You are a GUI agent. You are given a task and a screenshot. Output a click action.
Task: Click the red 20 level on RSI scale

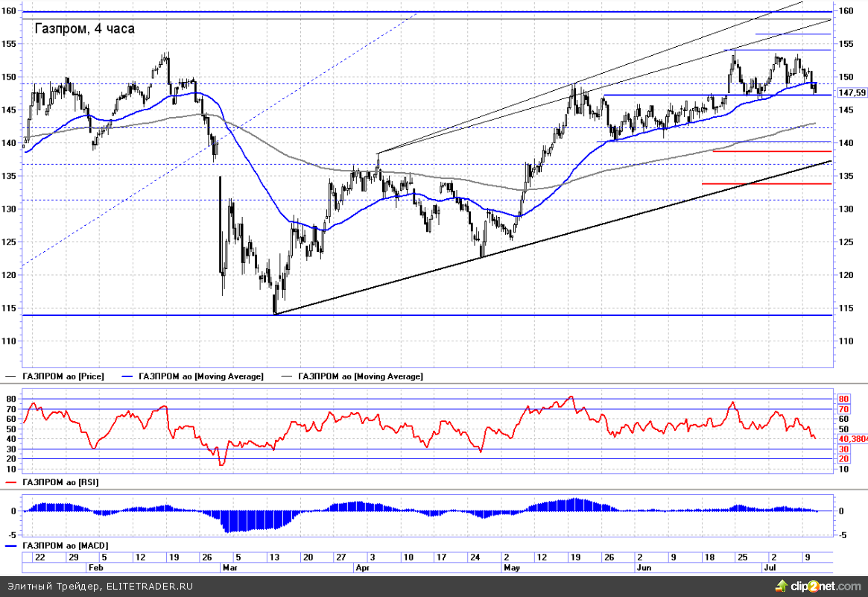[x=843, y=458]
